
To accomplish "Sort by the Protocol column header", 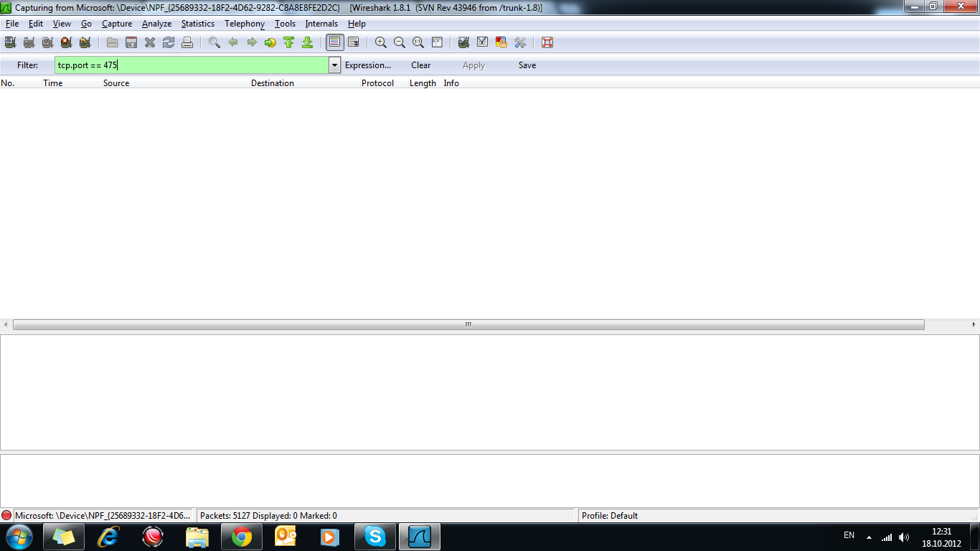I will [377, 83].
